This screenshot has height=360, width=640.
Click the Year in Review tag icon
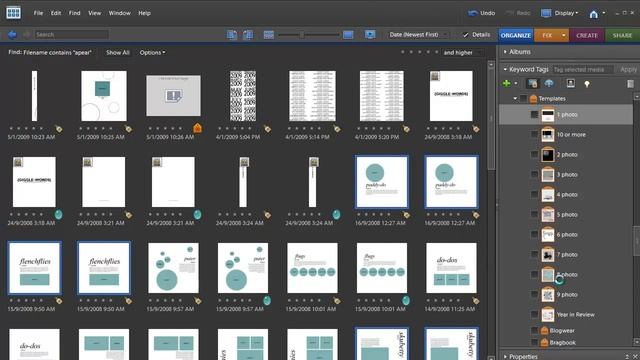click(x=547, y=314)
